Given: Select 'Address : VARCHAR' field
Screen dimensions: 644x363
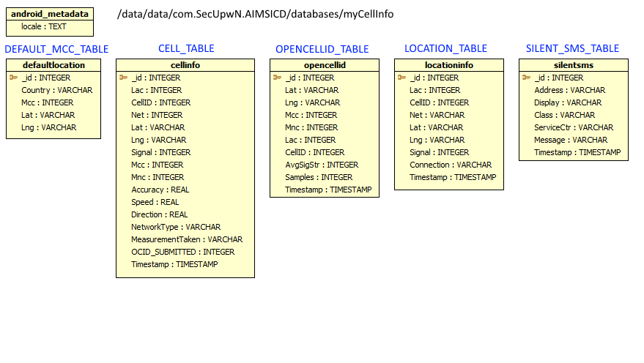Looking at the screenshot, I should tap(570, 90).
